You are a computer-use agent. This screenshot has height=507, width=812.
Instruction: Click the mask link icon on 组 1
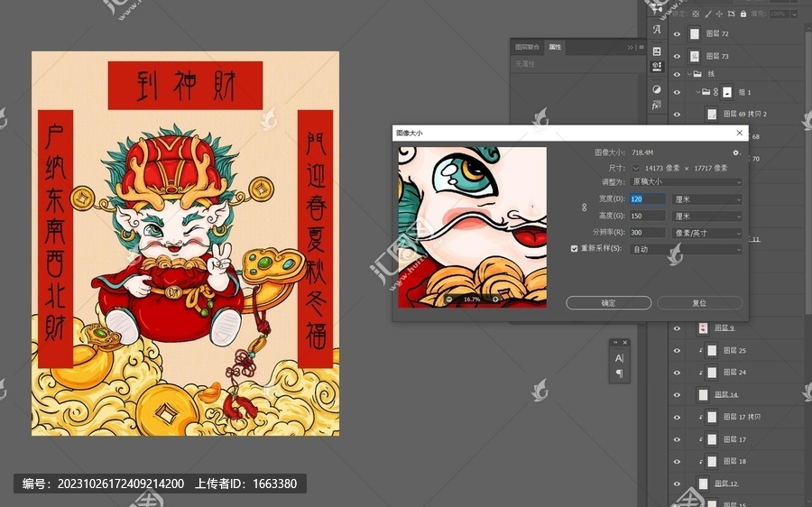(x=715, y=92)
